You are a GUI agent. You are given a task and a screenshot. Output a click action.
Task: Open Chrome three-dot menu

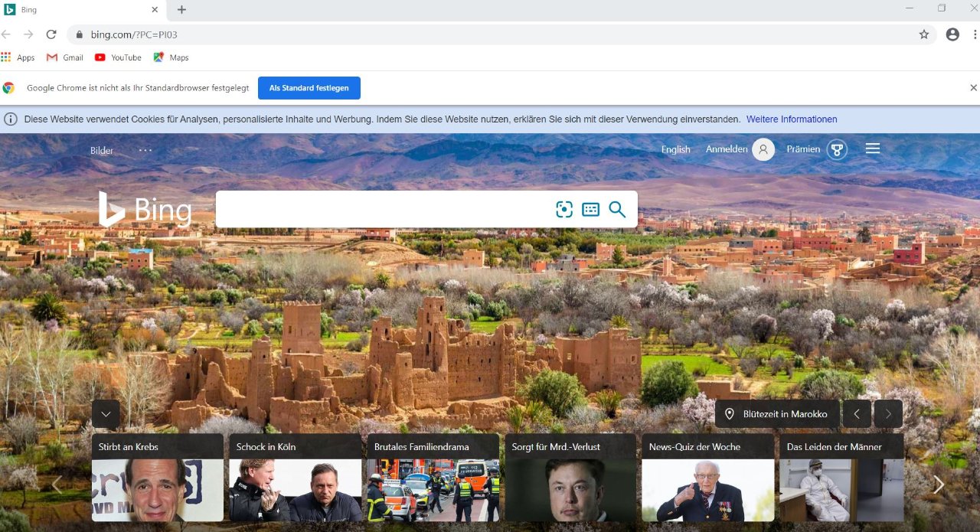[x=975, y=34]
